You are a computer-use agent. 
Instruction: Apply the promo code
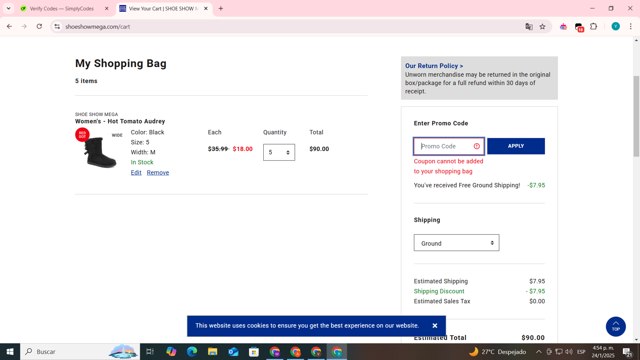(516, 146)
